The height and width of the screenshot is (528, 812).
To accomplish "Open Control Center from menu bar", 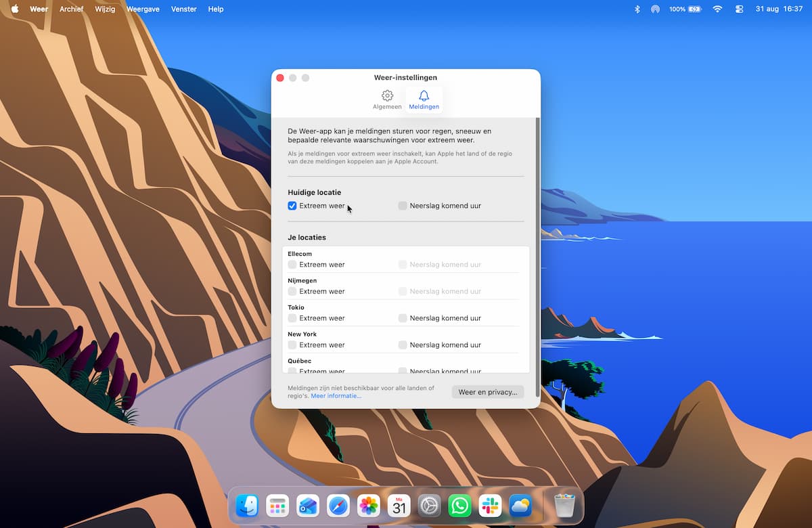I will (739, 9).
